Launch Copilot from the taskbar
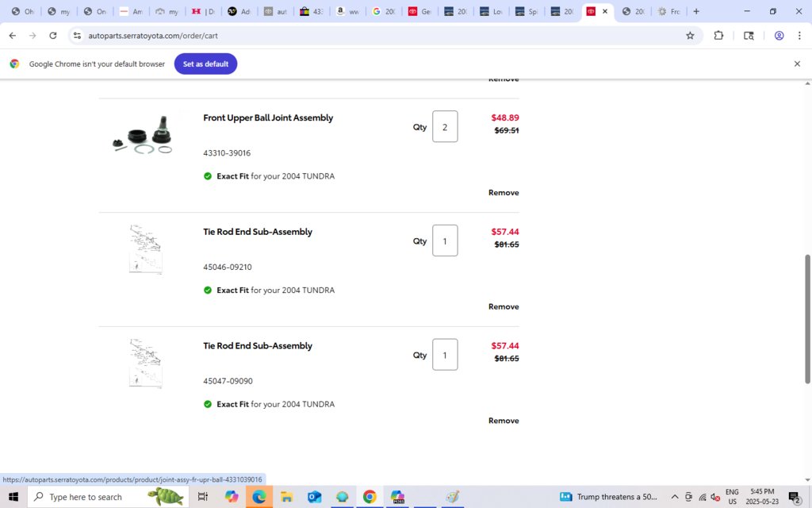The width and height of the screenshot is (812, 508). tap(231, 497)
